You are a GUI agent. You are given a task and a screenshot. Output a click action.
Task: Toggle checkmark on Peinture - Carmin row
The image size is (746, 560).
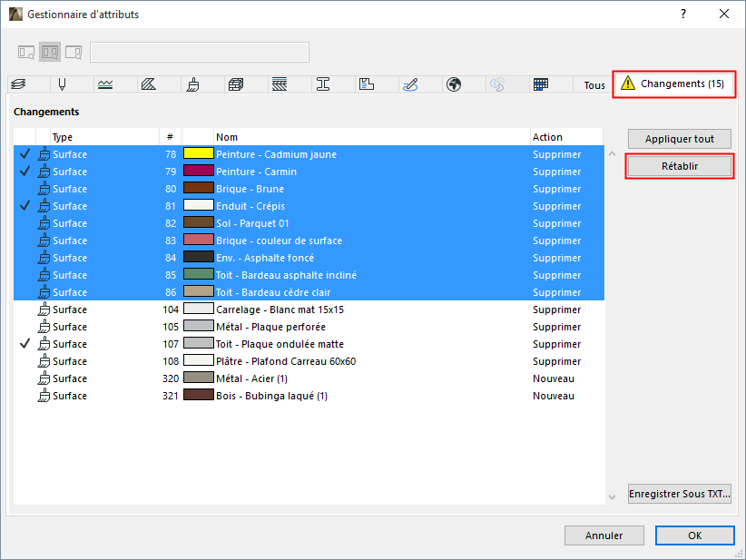click(x=25, y=172)
